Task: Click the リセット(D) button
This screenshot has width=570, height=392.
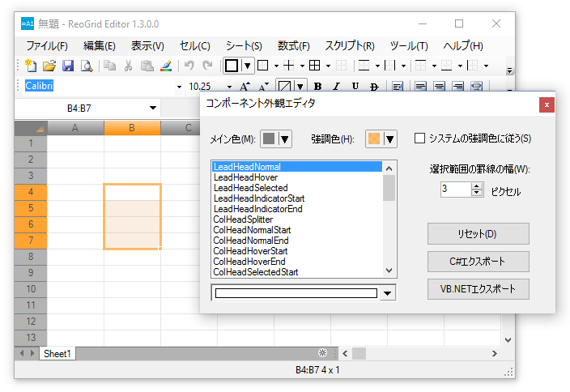Action: coord(478,234)
